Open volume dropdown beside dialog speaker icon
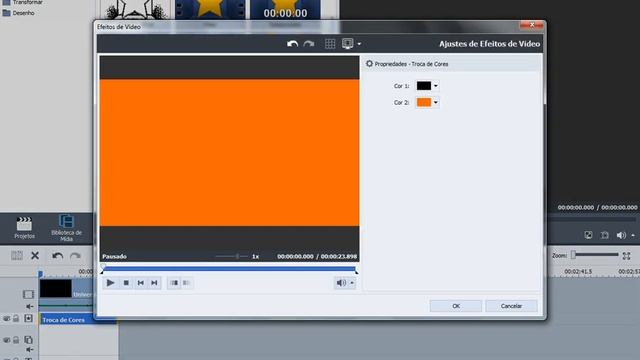The image size is (640, 360). [352, 283]
